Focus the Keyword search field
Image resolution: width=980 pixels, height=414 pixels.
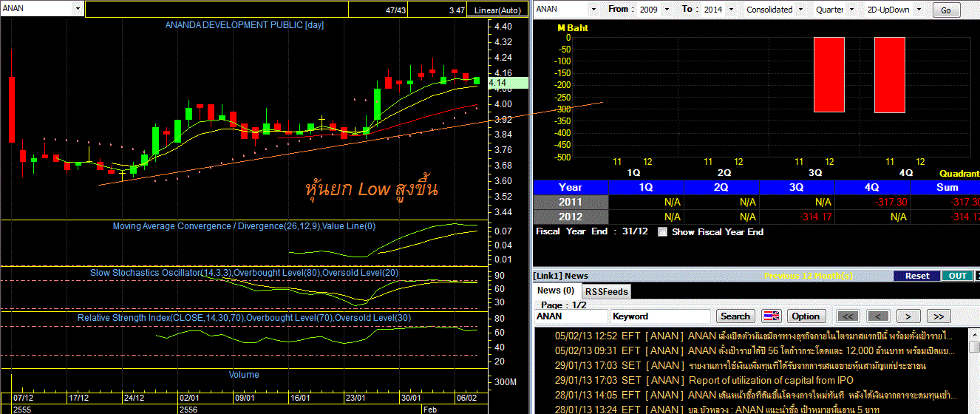tap(661, 316)
